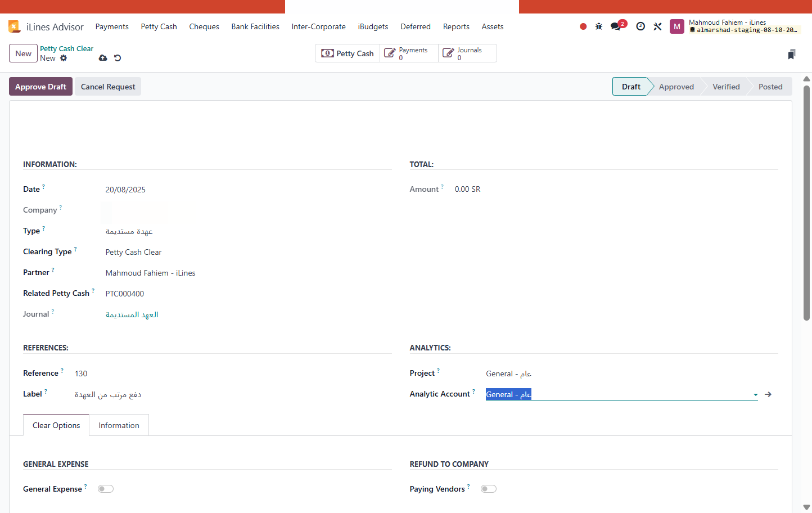Follow the Petty Cash Clear breadcrumb link
The height and width of the screenshot is (513, 812).
(x=66, y=49)
